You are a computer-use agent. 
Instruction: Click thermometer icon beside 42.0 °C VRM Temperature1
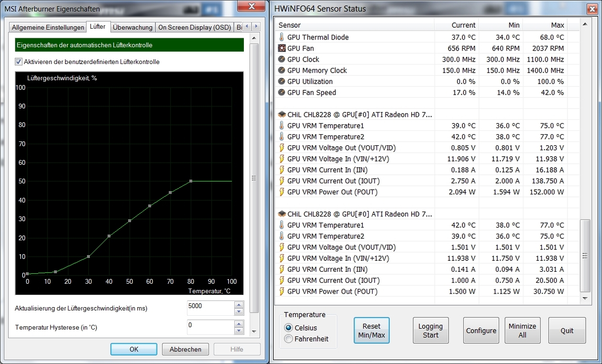click(x=282, y=225)
